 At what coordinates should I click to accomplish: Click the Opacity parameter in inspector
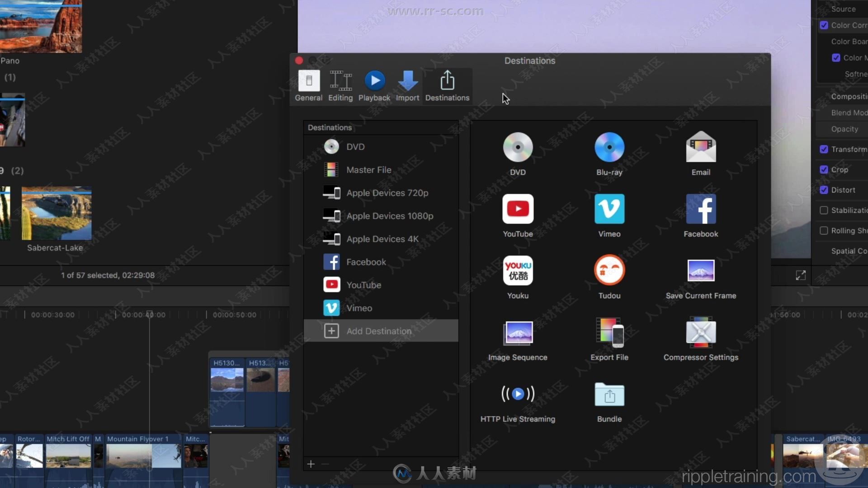(844, 129)
